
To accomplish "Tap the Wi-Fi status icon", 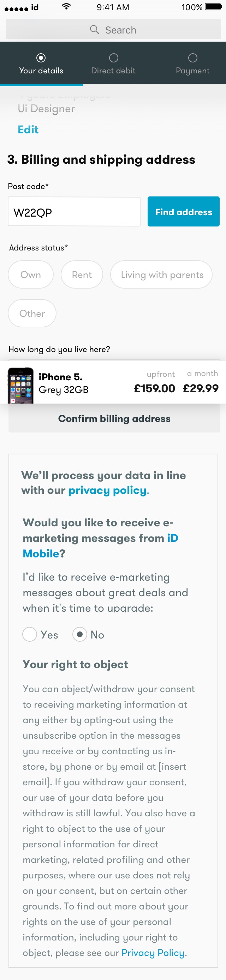I will (x=66, y=6).
